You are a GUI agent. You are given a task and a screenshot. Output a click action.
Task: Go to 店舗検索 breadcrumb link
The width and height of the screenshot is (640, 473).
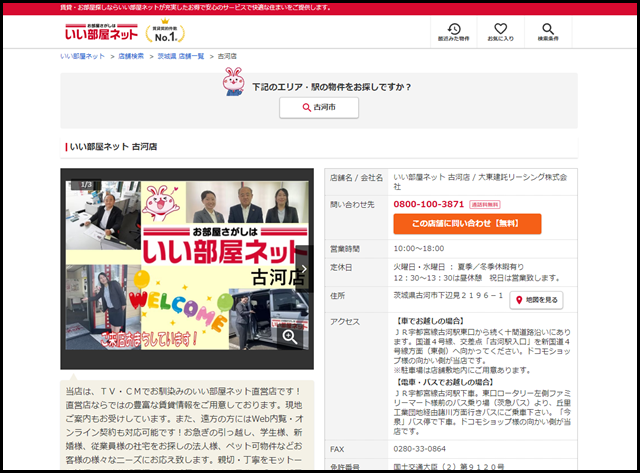pos(131,56)
